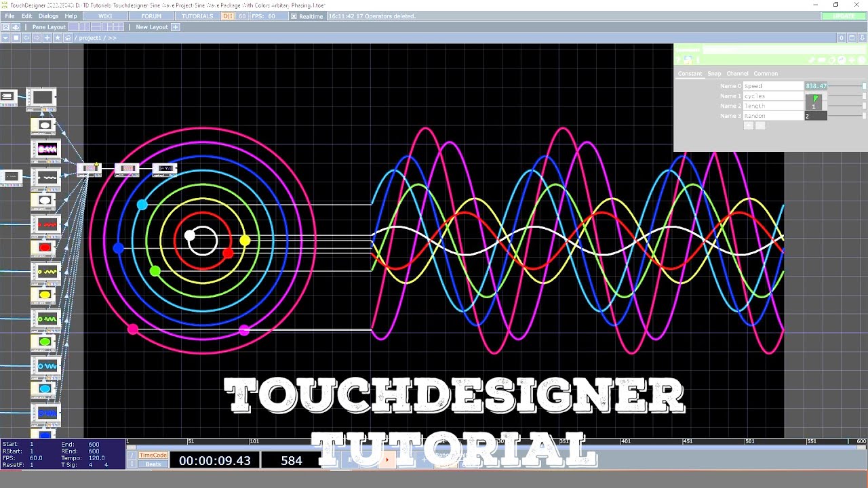Click the Speed value slider

846,86
